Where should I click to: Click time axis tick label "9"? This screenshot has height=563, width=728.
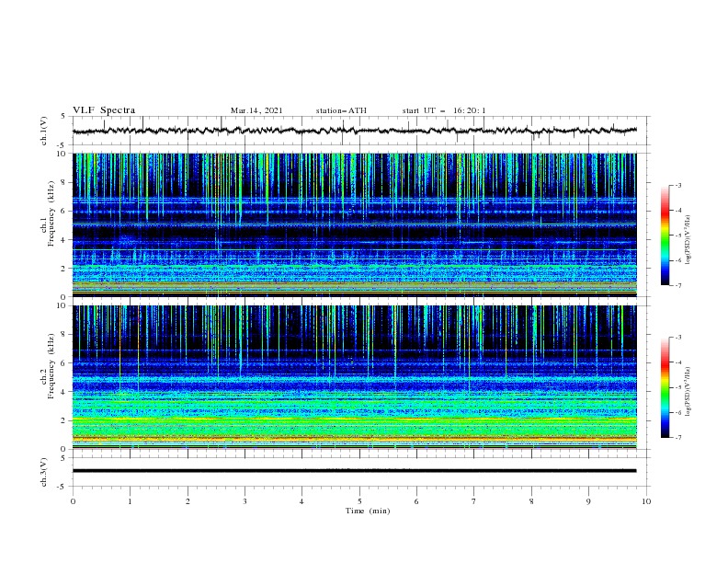(x=588, y=501)
